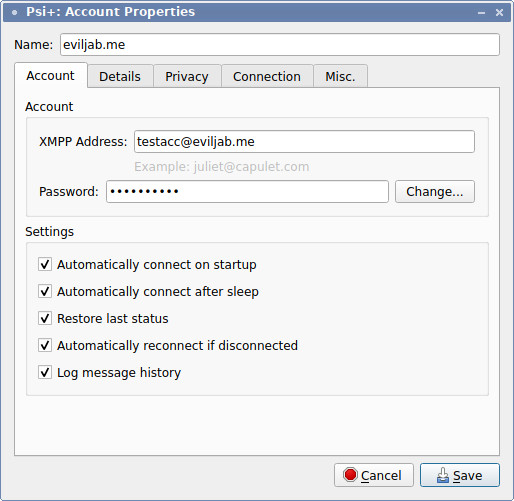
Task: Disable Log message history
Action: (45, 372)
